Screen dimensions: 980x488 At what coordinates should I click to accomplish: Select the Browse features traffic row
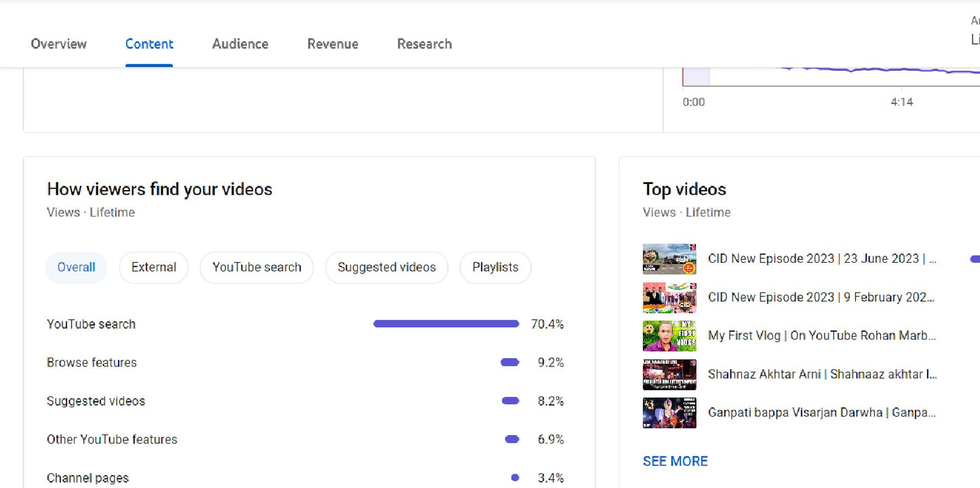pos(92,362)
